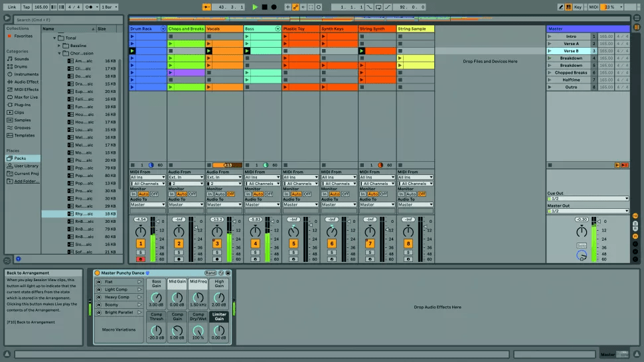Select User Library under Places
This screenshot has height=362, width=644.
26,166
